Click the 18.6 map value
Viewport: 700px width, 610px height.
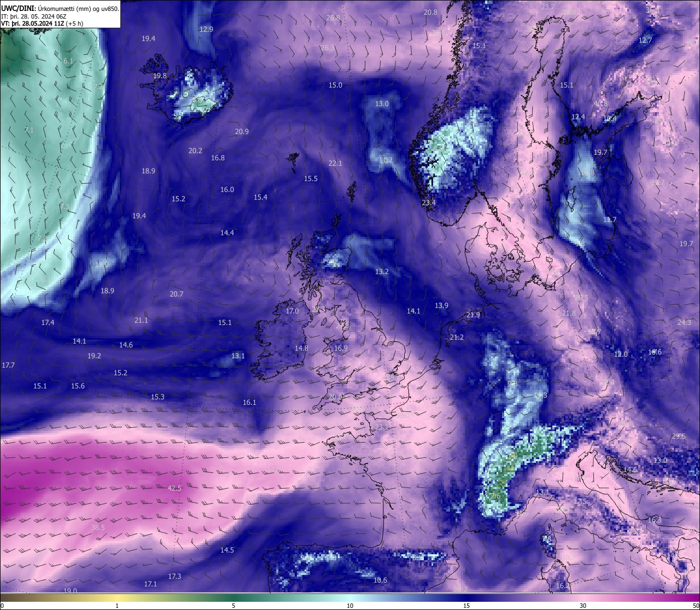[655, 352]
